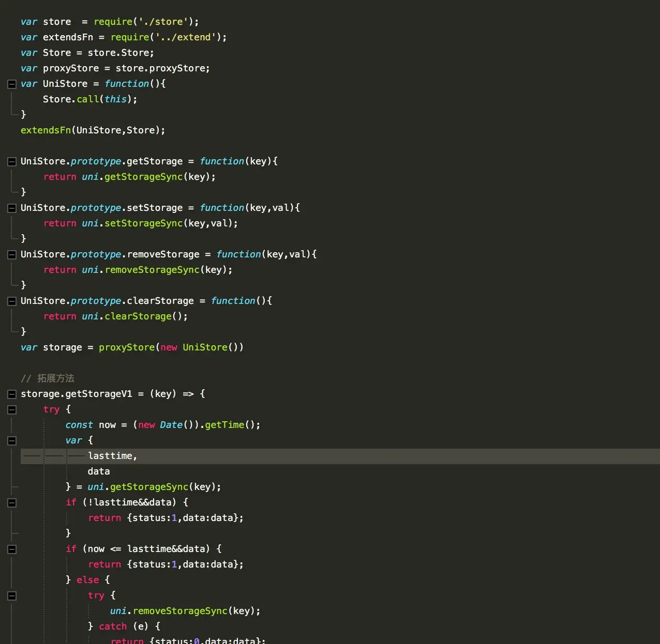Collapse the getStorage prototype function
The height and width of the screenshot is (644, 660).
[x=12, y=162]
